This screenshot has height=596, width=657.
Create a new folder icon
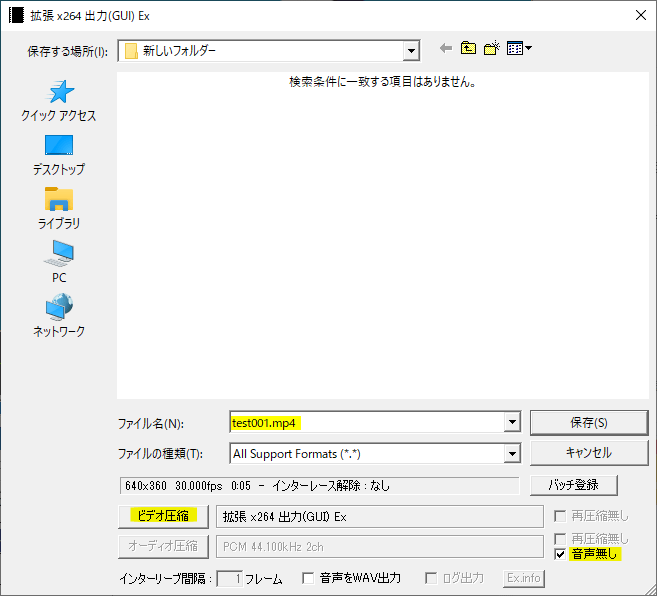coord(491,49)
